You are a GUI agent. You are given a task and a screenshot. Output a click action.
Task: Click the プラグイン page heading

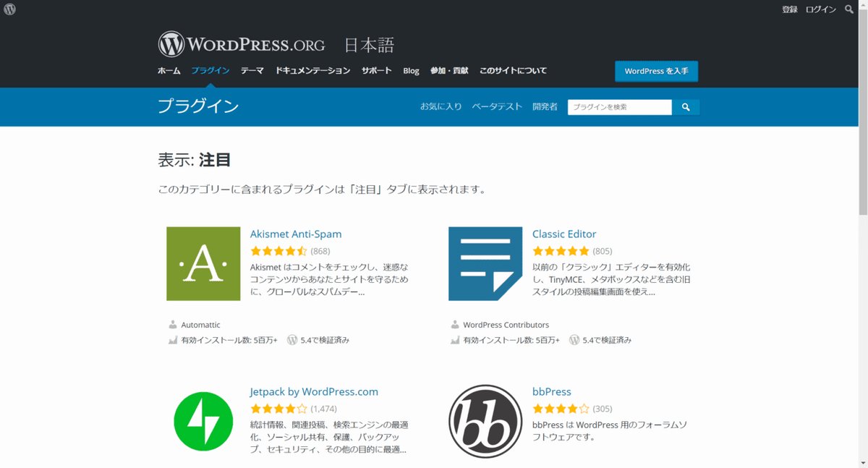click(198, 106)
